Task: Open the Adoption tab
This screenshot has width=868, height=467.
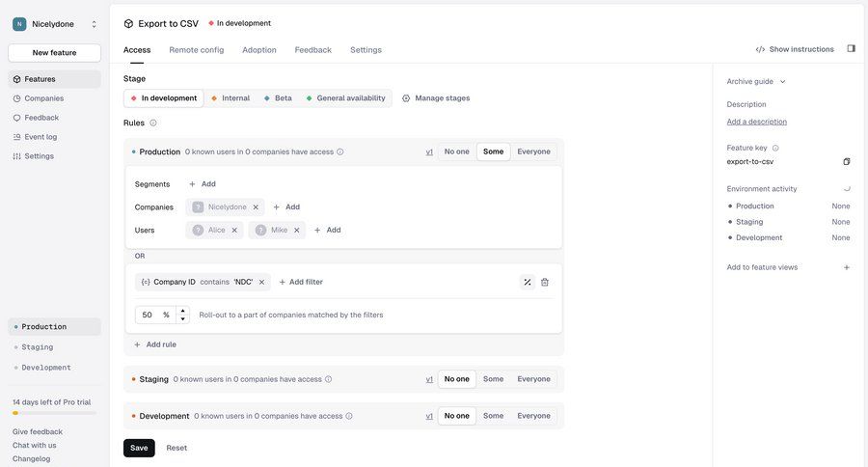Action: 259,50
